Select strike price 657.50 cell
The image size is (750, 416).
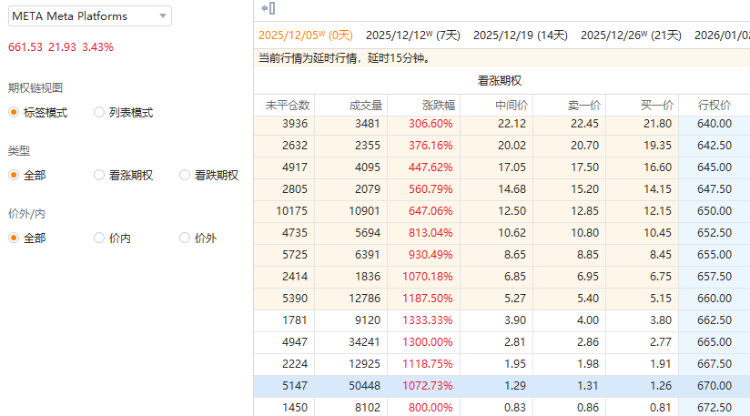pos(714,276)
